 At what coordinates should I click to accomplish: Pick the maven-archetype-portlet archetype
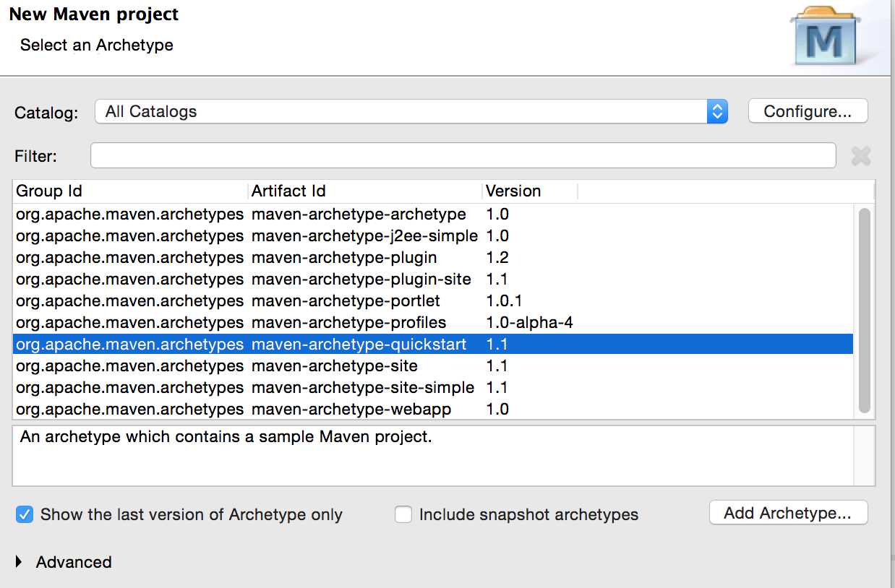point(346,301)
